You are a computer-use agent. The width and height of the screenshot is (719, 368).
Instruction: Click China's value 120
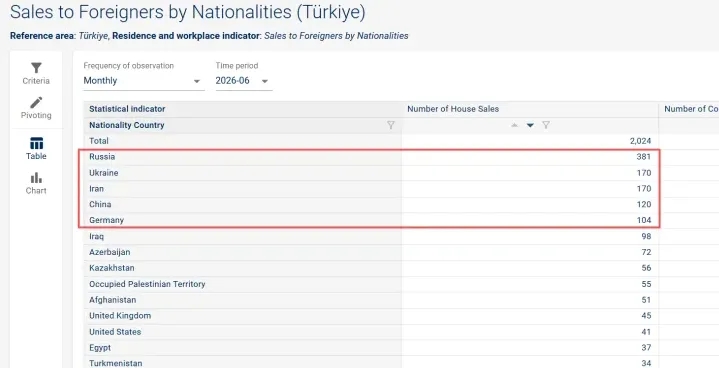[x=644, y=204]
